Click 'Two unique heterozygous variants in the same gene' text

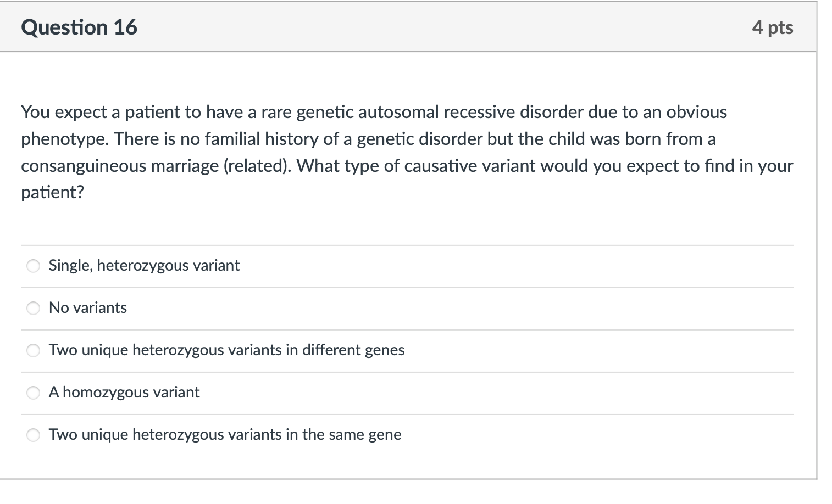pos(225,435)
